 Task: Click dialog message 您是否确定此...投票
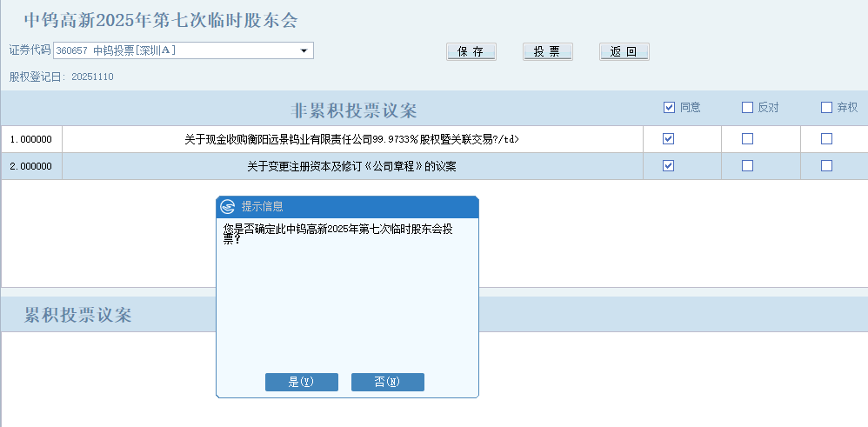tap(338, 234)
